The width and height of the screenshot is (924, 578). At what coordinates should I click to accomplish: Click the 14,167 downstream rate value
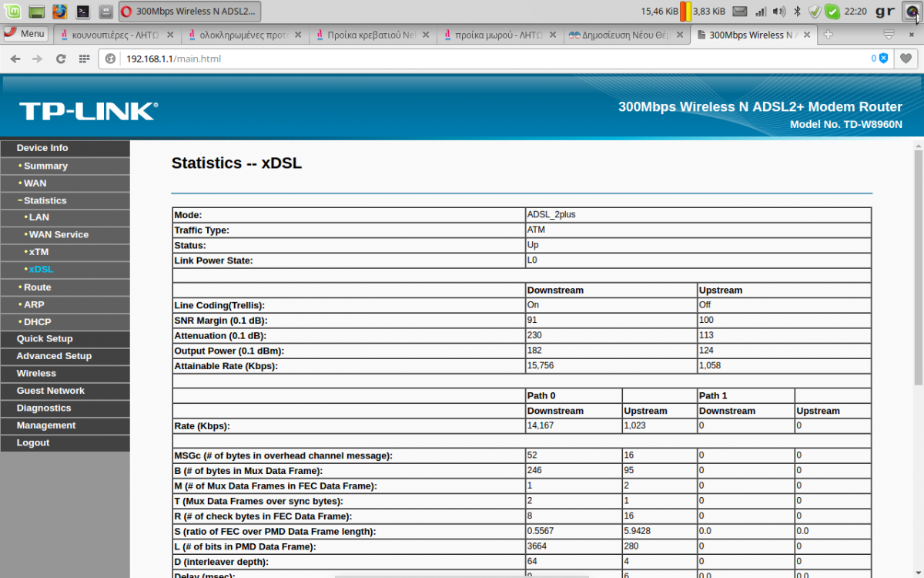tap(542, 425)
